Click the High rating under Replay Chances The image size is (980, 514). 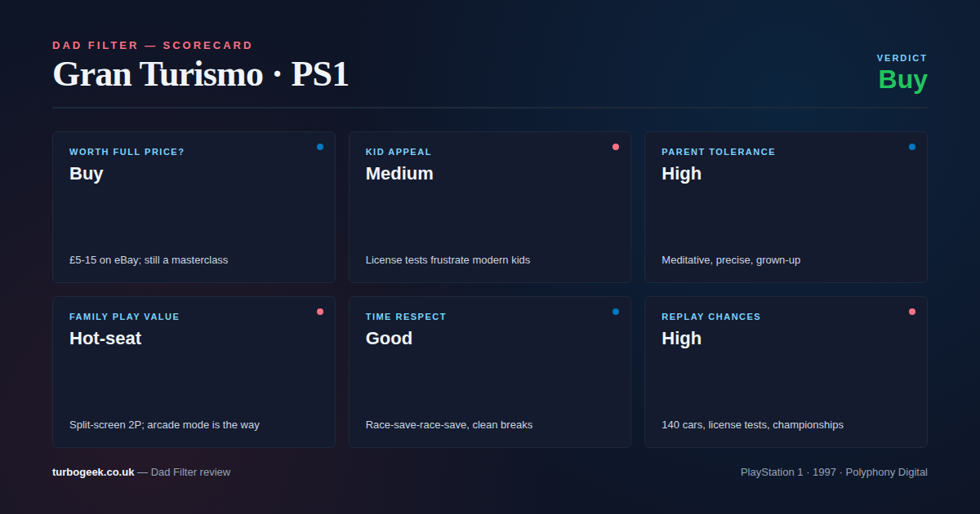[681, 339]
